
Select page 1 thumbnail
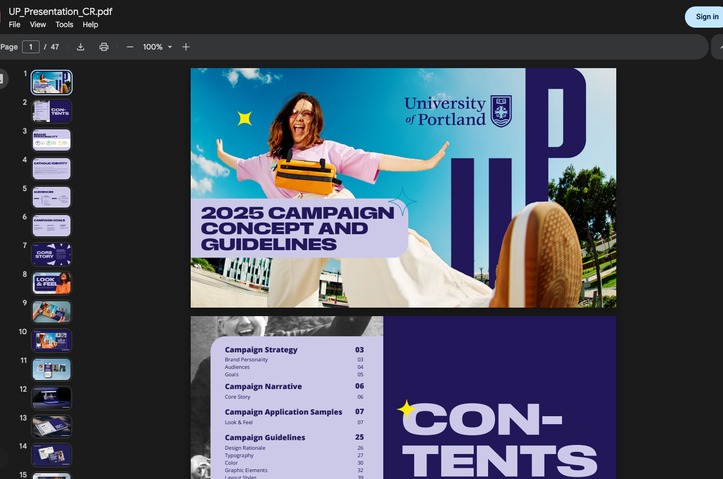(x=52, y=83)
